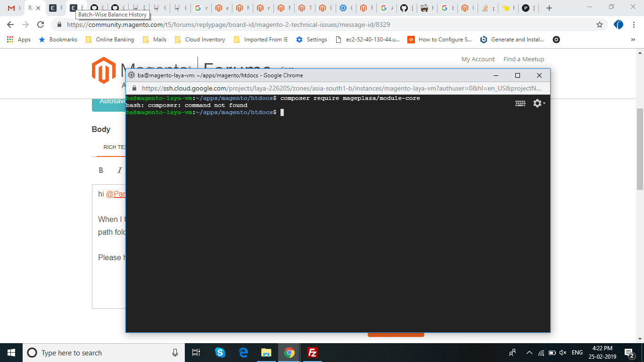644x362 pixels.
Task: Open the SSH terminal keyboard icon
Action: pyautogui.click(x=520, y=103)
